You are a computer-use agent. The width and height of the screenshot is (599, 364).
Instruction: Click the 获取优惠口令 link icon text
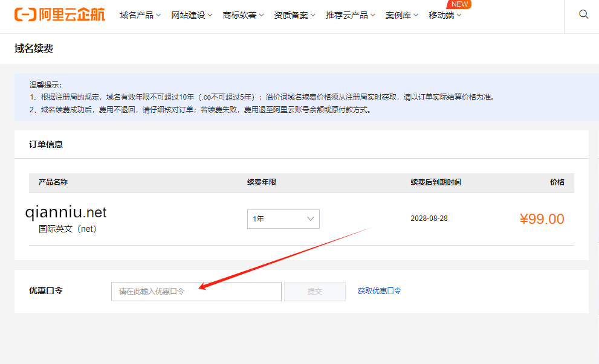point(379,291)
